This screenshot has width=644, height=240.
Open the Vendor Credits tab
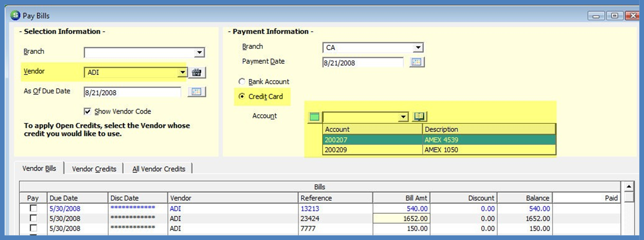coord(94,169)
